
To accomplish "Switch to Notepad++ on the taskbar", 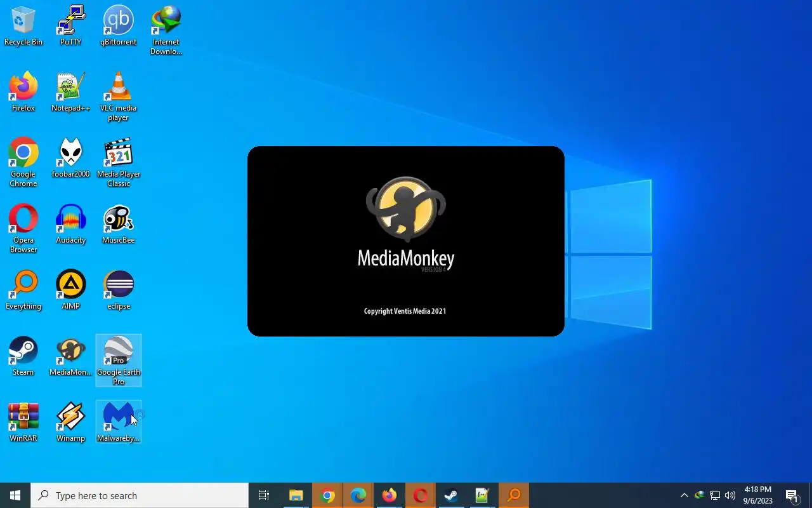I will 483,495.
